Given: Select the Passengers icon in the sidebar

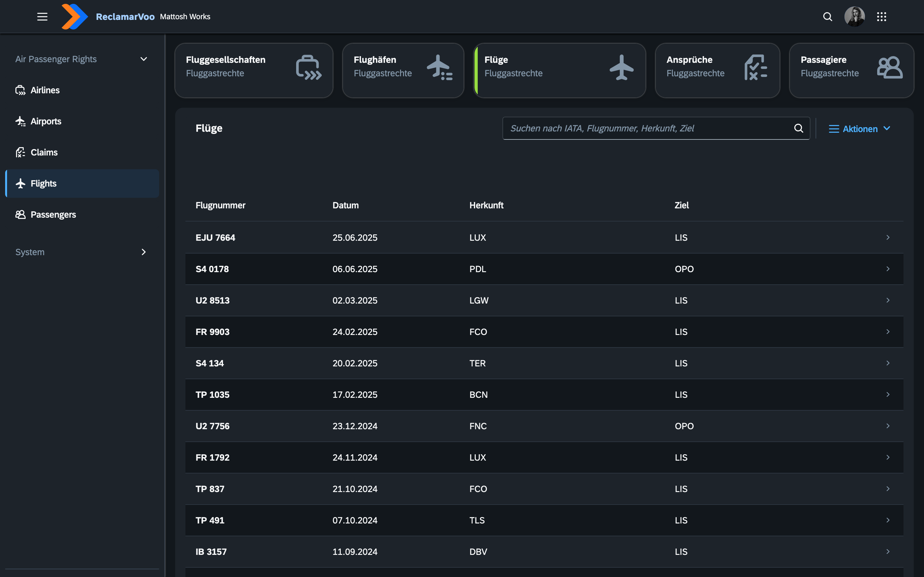Looking at the screenshot, I should click(x=20, y=214).
